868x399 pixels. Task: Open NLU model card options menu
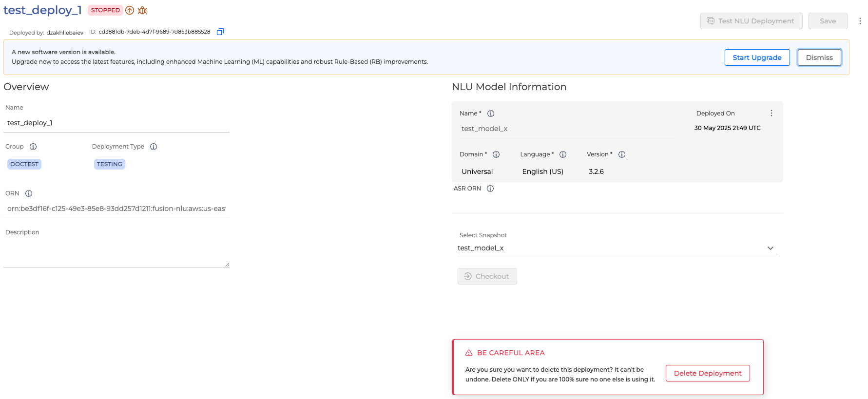771,113
